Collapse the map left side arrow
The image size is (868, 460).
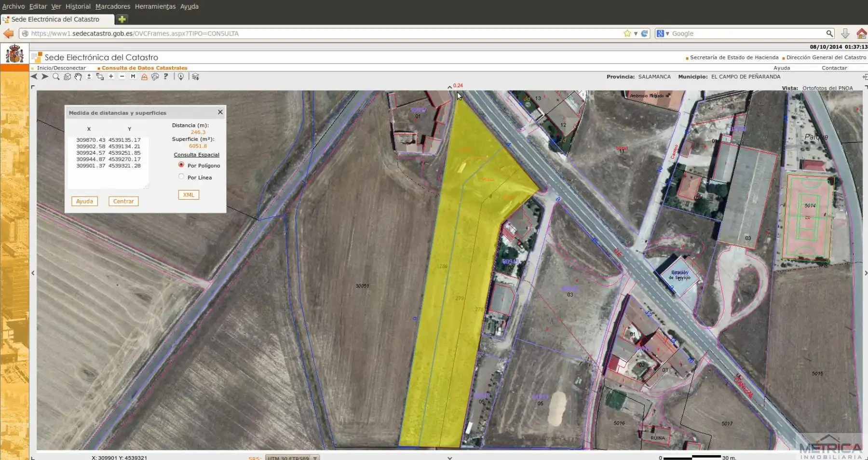(x=33, y=273)
